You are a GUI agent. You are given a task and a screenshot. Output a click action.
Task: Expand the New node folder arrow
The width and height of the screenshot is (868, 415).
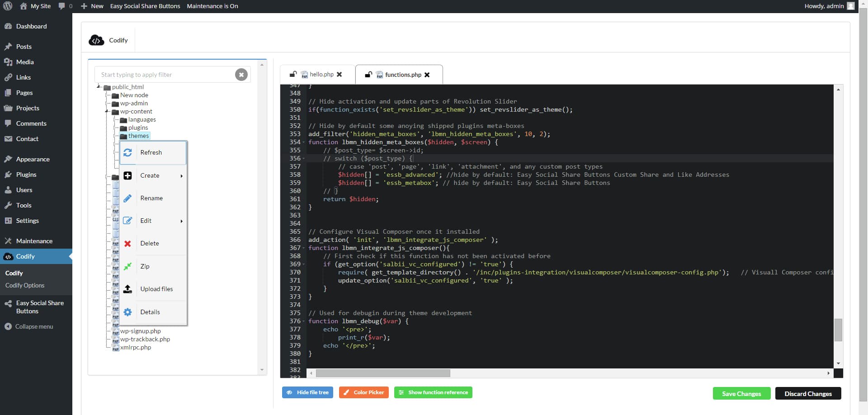pyautogui.click(x=108, y=95)
